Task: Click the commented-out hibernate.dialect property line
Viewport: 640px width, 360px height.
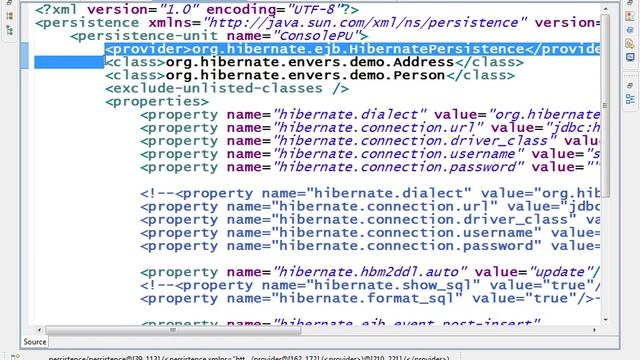Action: (370, 193)
